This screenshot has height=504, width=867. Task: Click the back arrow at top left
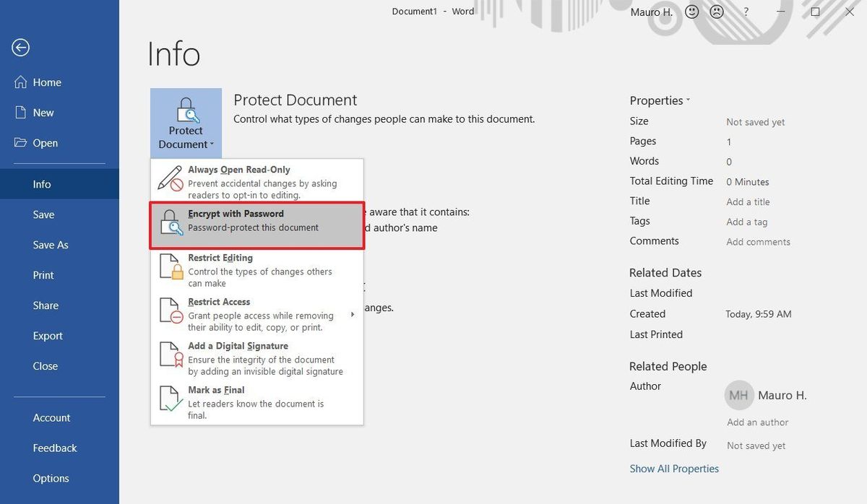[x=20, y=47]
